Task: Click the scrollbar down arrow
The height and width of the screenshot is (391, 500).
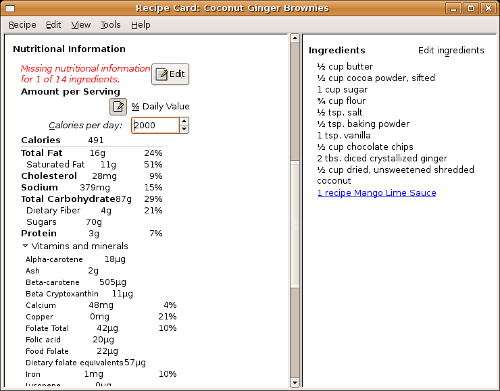Action: tap(295, 382)
